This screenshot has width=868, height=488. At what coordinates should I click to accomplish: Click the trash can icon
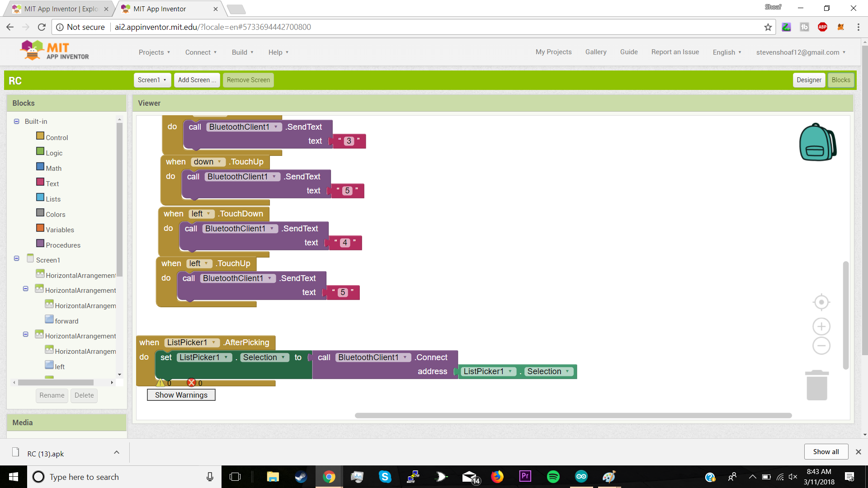click(x=816, y=385)
